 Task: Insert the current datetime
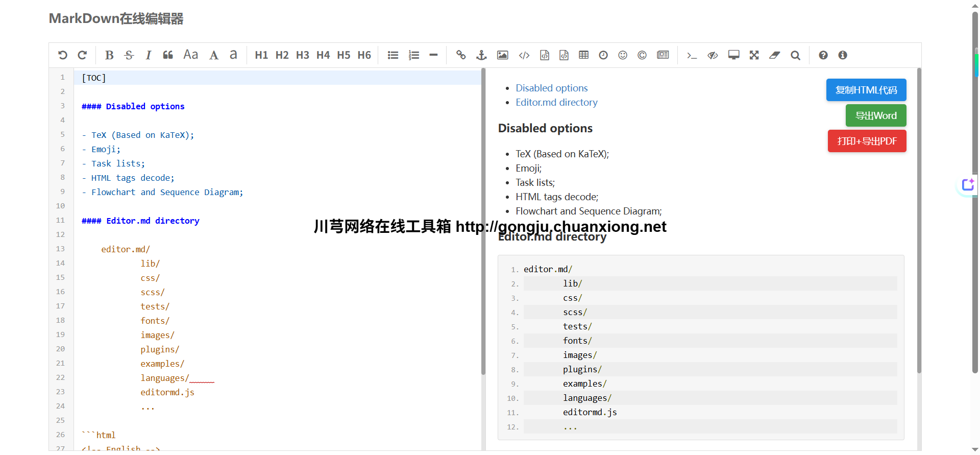point(603,55)
